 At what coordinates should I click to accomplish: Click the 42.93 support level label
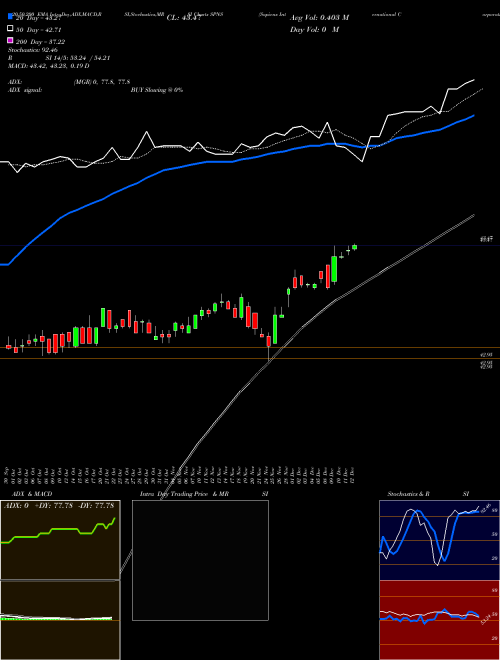[x=487, y=355]
